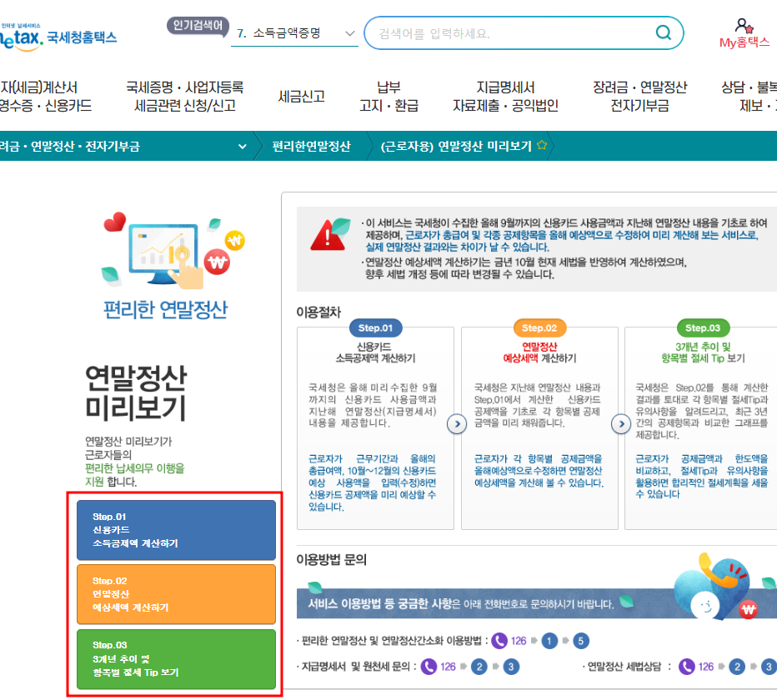
Task: Click the favorite star beside 연말정산 미리보기 breadcrumb
Action: [541, 143]
